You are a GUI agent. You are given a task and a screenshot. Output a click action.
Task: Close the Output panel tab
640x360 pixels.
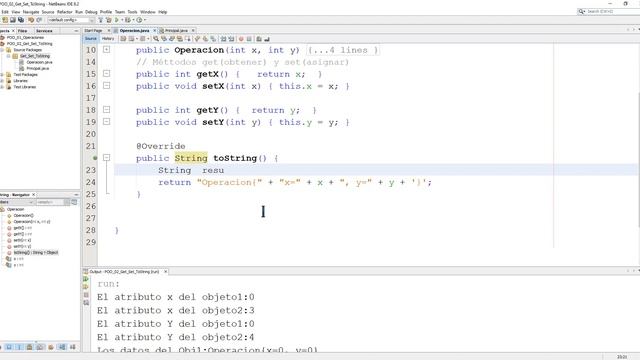[165, 271]
